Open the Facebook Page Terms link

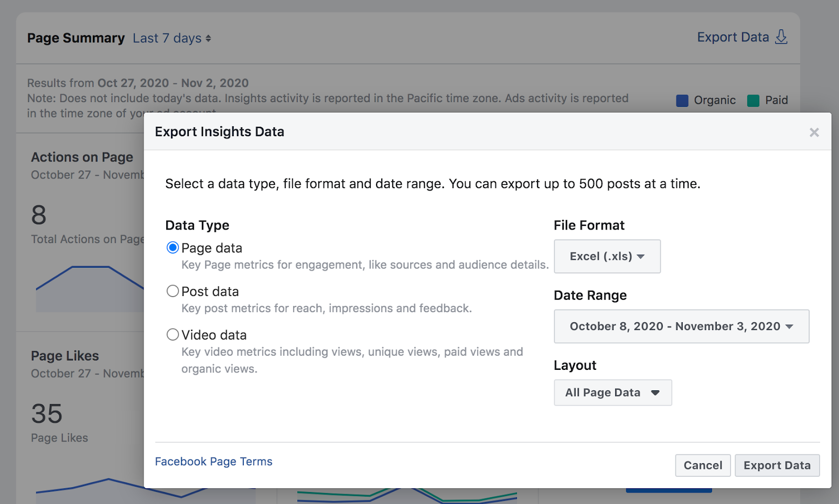(x=213, y=462)
